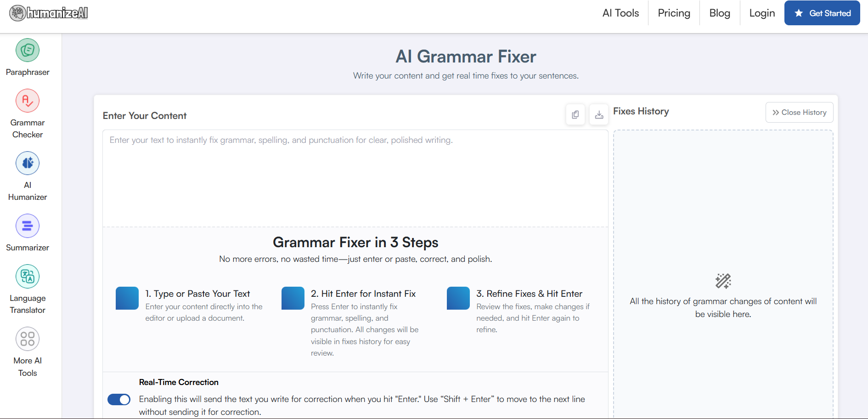This screenshot has height=419, width=868.
Task: Click the blue step 2 square icon
Action: coord(293,298)
